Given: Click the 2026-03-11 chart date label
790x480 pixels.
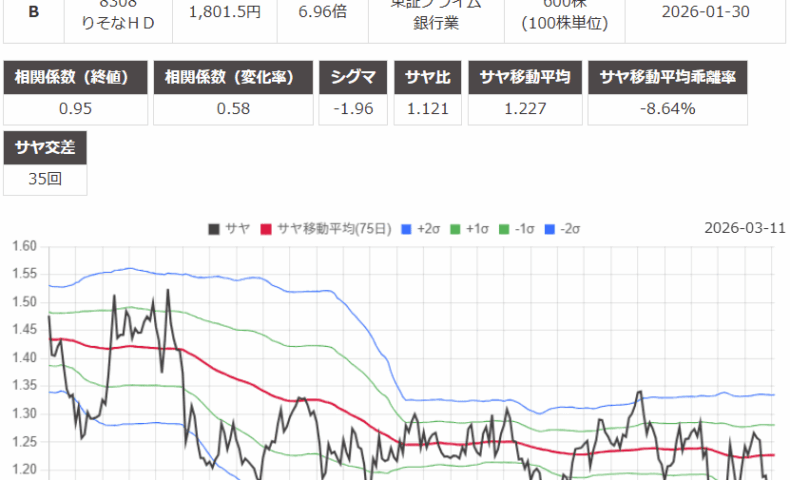Looking at the screenshot, I should coord(744,228).
